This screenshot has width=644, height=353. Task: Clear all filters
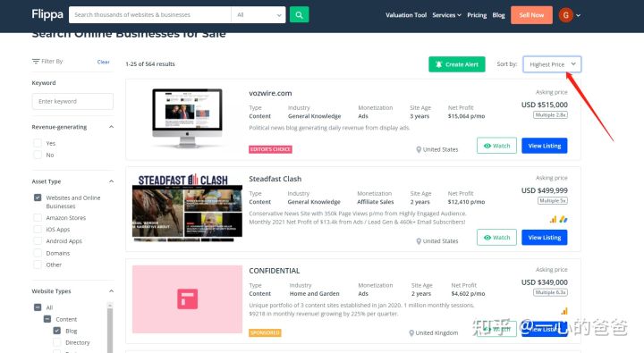click(103, 62)
